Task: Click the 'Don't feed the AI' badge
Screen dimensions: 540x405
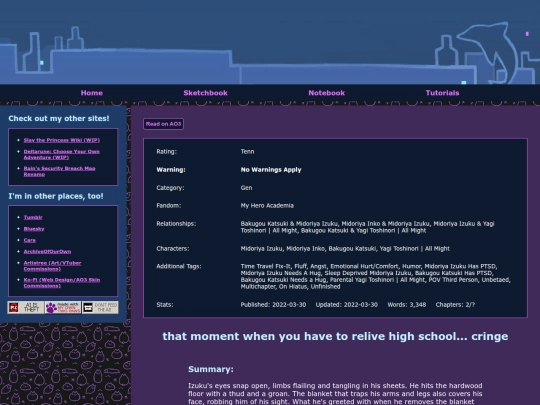Action: point(100,307)
